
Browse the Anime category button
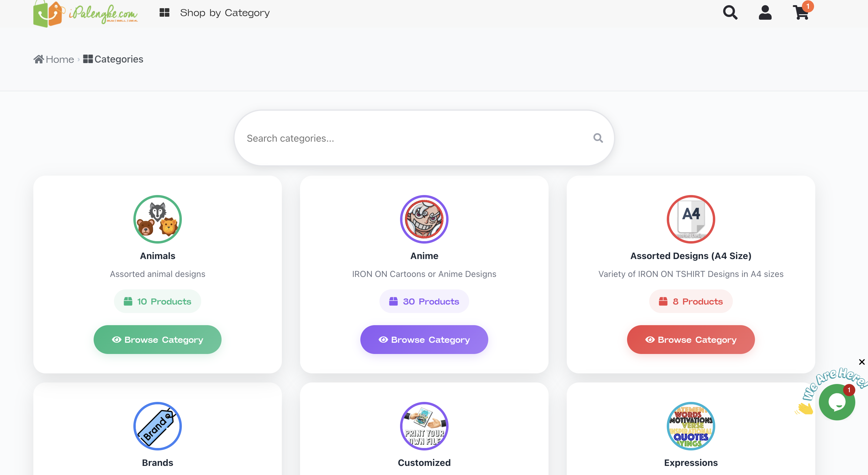424,340
